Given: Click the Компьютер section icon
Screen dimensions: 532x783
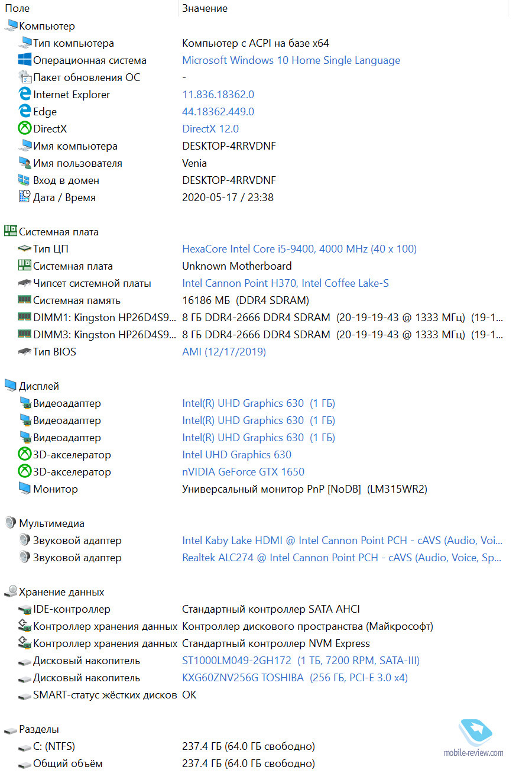Looking at the screenshot, I should pos(11,25).
